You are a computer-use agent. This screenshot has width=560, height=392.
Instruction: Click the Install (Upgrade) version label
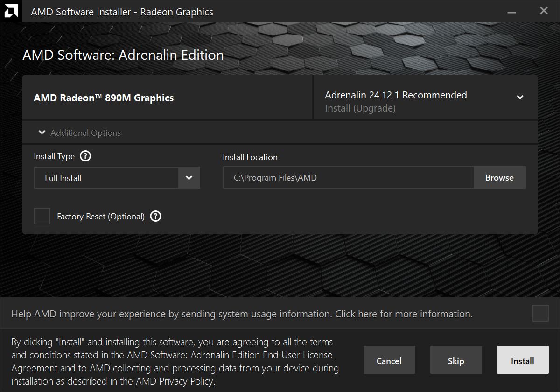pyautogui.click(x=360, y=108)
